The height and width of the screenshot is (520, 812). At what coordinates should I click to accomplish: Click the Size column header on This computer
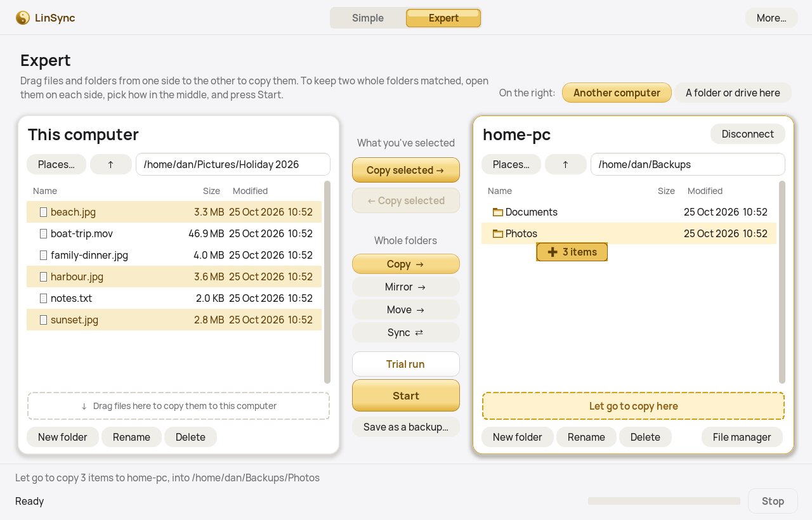tap(211, 191)
